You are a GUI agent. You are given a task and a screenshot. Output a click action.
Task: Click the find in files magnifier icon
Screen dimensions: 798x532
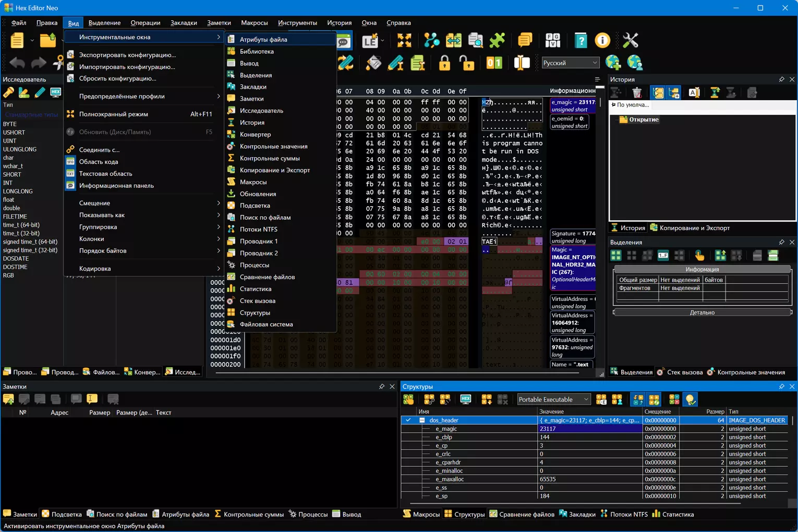tap(475, 40)
